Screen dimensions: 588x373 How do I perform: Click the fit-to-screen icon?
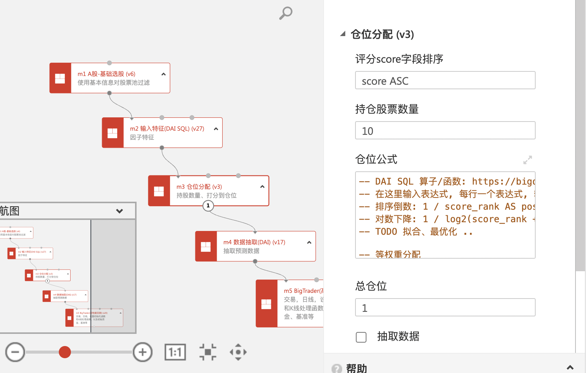208,352
